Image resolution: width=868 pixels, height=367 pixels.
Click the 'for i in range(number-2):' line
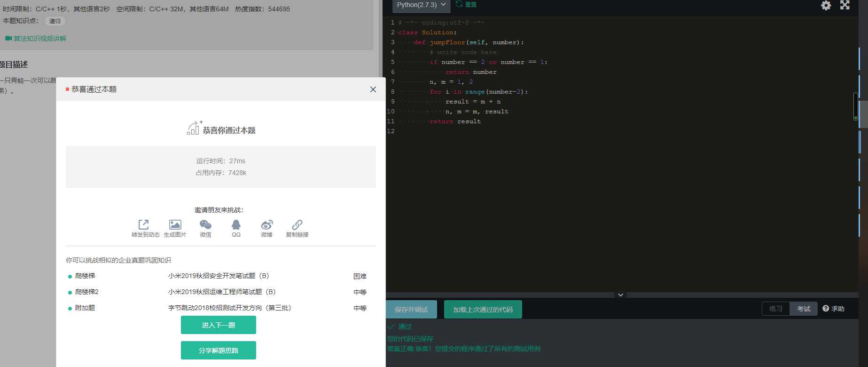click(x=478, y=92)
